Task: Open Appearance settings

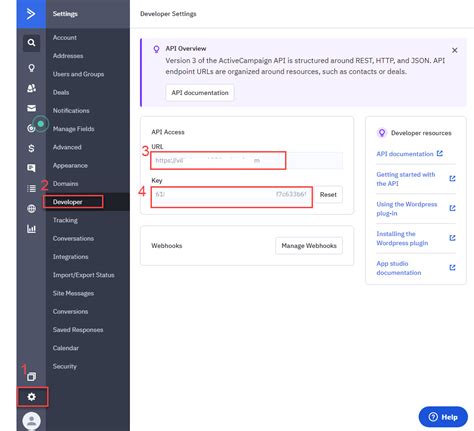Action: tap(70, 165)
